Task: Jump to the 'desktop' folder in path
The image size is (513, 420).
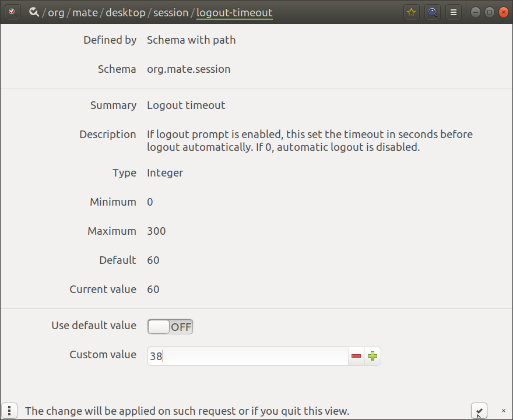Action: [125, 12]
